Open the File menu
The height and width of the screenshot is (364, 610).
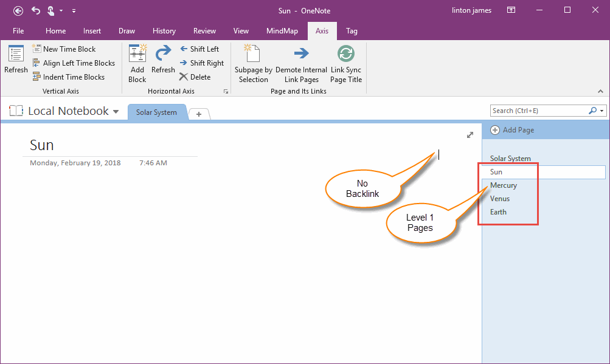[18, 31]
